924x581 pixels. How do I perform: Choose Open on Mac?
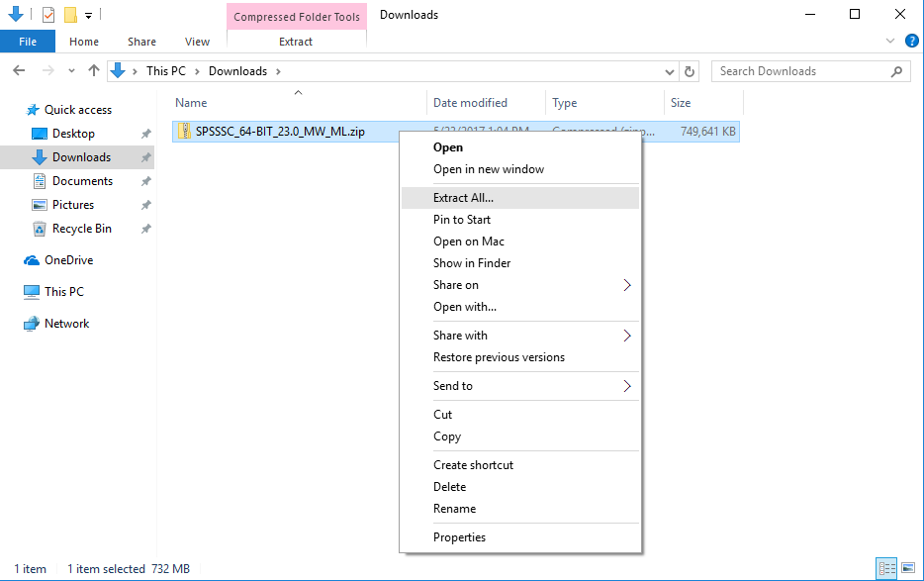click(469, 242)
